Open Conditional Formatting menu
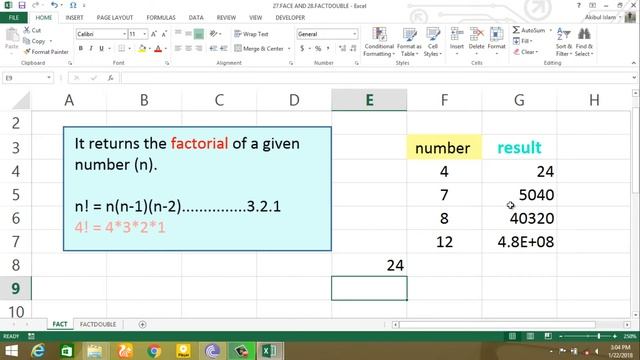 tap(379, 42)
